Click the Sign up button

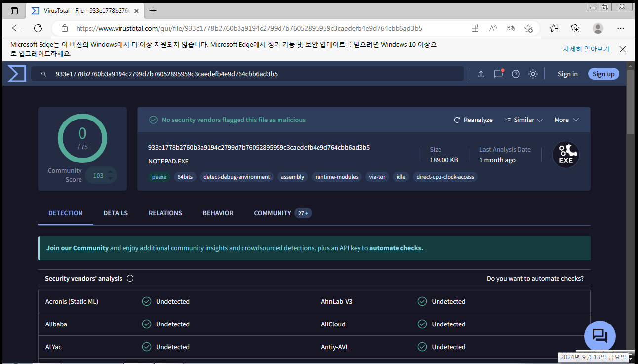603,74
